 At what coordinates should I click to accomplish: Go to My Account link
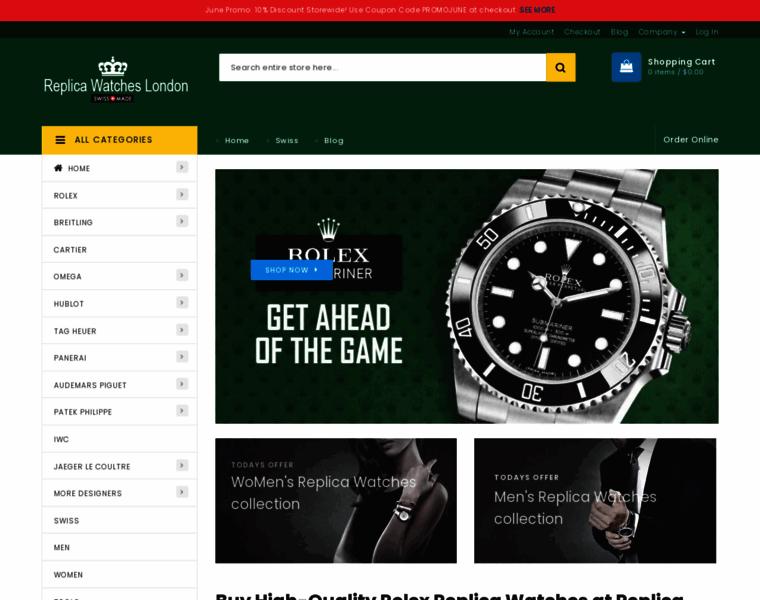531,32
